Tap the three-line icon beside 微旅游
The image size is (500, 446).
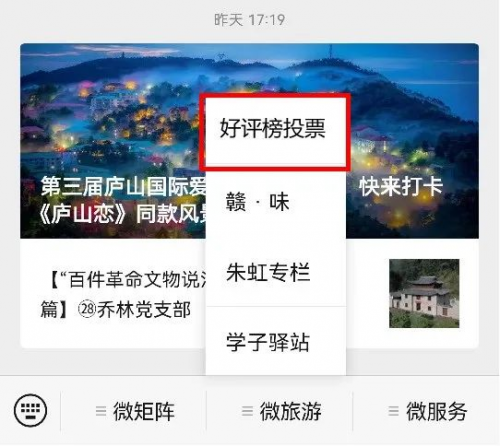[x=247, y=411]
